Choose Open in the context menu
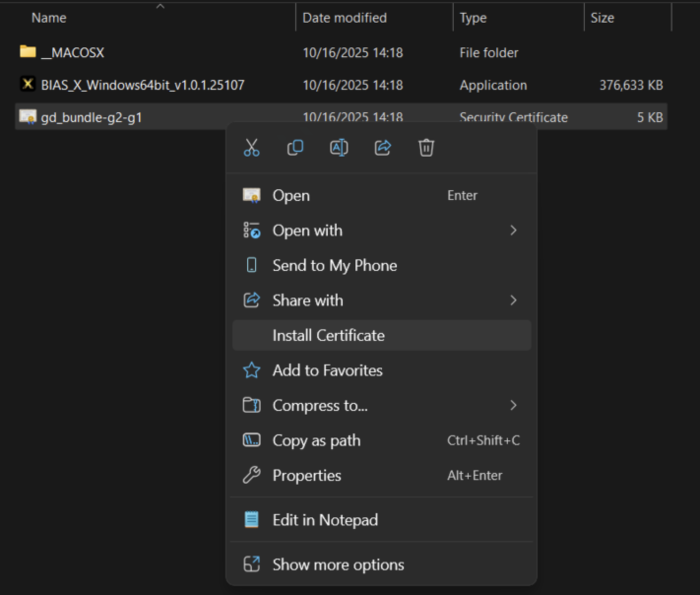This screenshot has height=595, width=700. point(291,196)
